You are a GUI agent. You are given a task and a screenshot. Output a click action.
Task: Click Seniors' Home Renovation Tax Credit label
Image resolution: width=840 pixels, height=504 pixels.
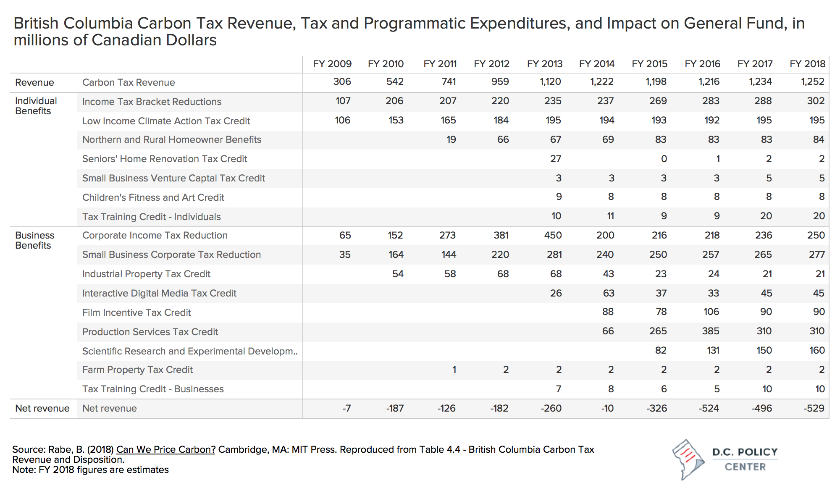point(165,159)
